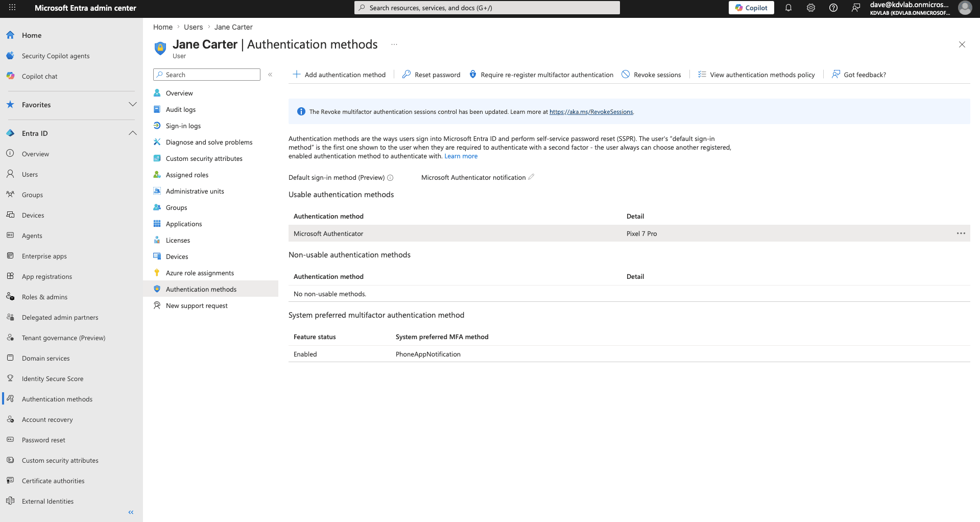Click the notifications bell icon
This screenshot has width=980, height=522.
pyautogui.click(x=788, y=8)
